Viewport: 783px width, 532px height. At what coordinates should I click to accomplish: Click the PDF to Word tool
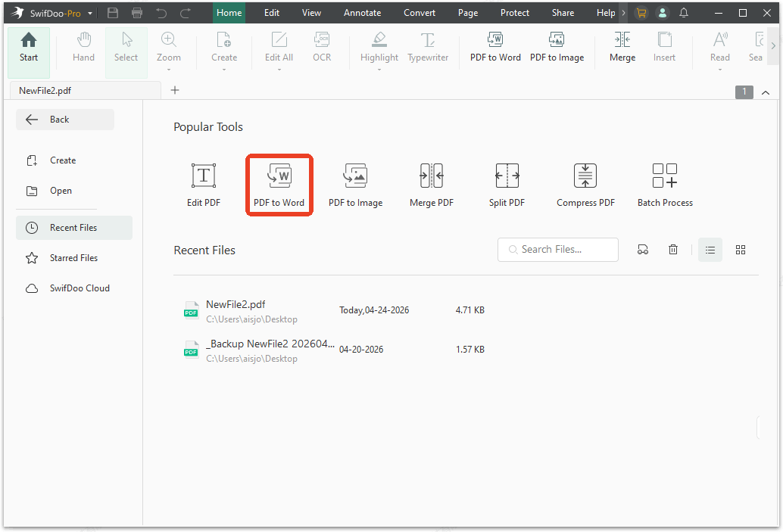click(x=279, y=184)
